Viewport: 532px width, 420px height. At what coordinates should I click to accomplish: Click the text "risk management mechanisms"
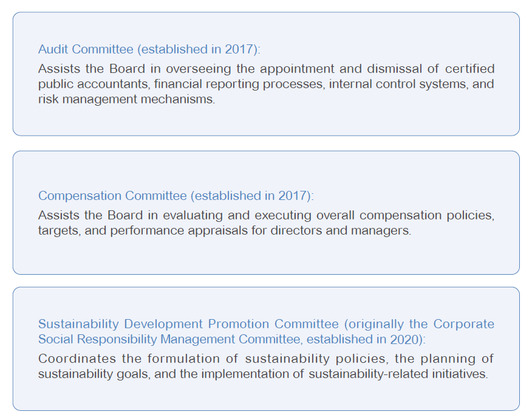(126, 99)
